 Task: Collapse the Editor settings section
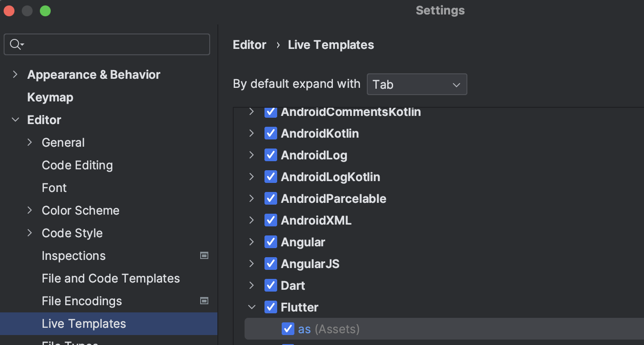[15, 120]
